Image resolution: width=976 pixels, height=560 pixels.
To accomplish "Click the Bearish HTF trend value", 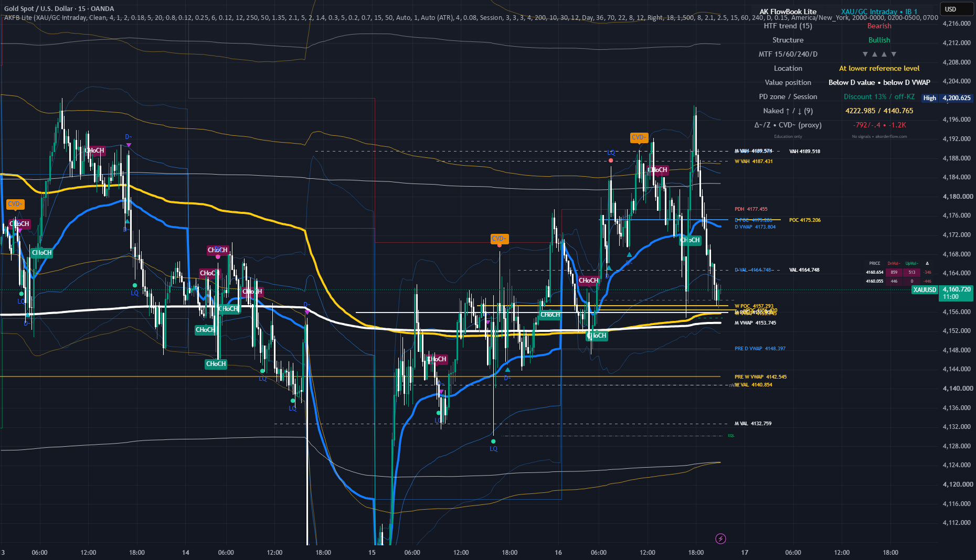I will click(x=879, y=26).
